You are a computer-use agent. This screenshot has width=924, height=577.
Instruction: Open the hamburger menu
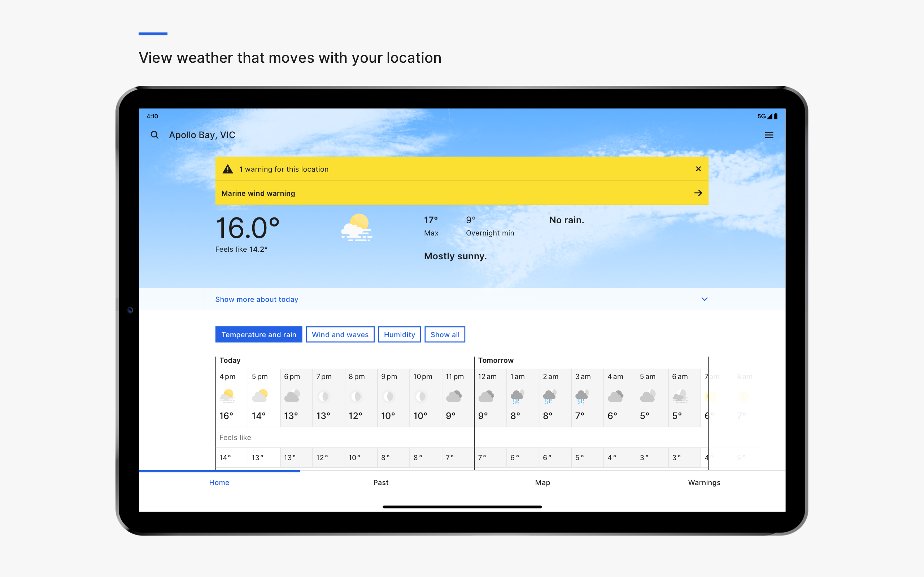tap(769, 135)
